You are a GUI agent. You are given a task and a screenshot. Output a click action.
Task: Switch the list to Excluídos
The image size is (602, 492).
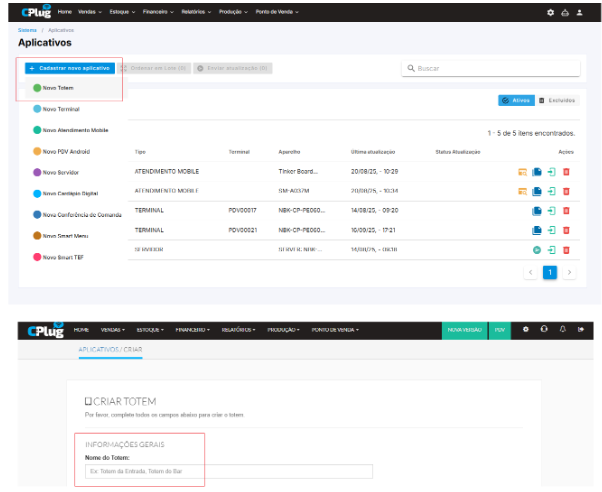(x=557, y=101)
